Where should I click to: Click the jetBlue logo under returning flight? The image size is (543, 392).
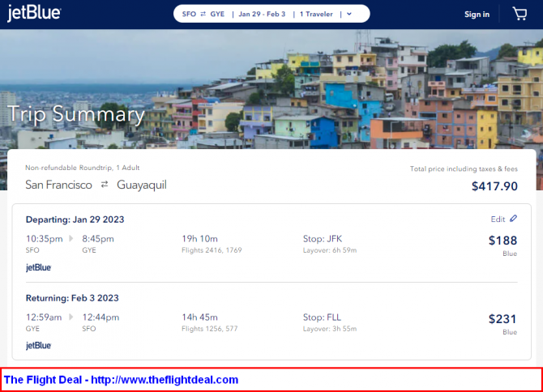pyautogui.click(x=38, y=345)
